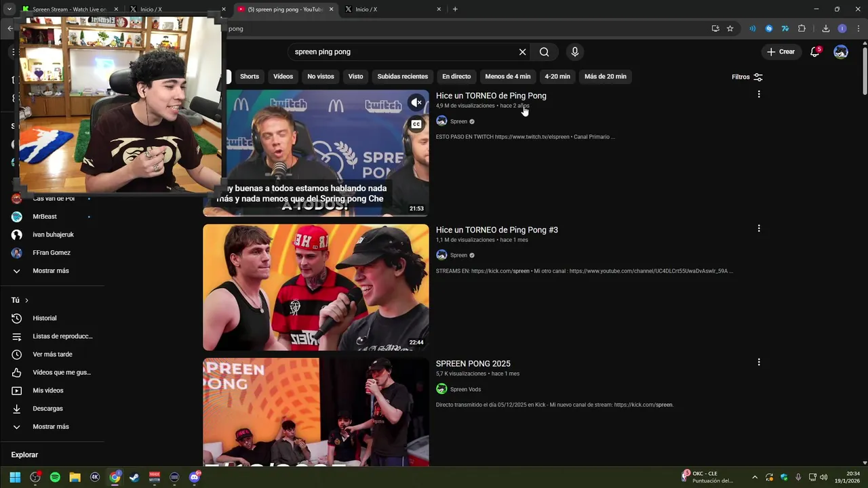Click the Crear button
This screenshot has width=868, height=488.
(x=781, y=52)
